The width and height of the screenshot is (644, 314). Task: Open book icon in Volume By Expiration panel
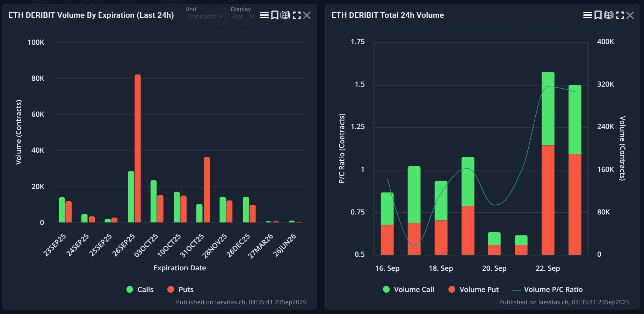pos(285,15)
